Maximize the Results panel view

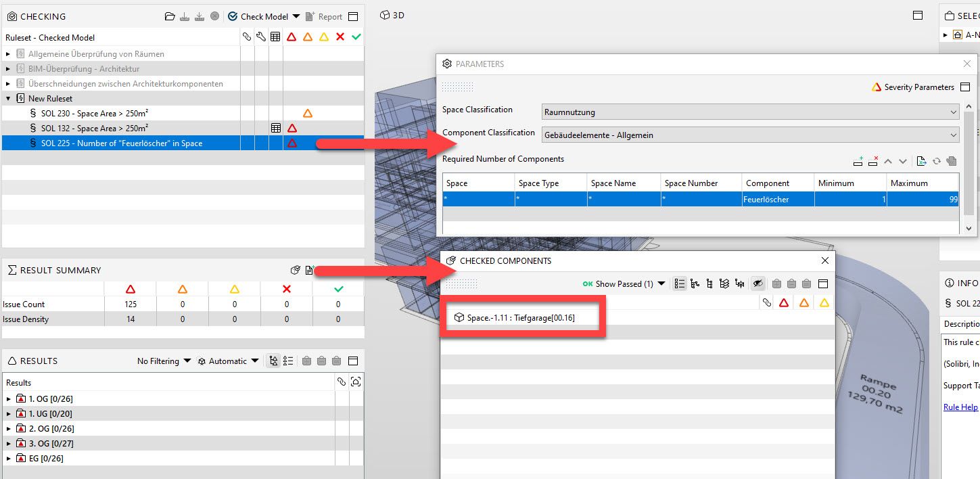(x=352, y=361)
